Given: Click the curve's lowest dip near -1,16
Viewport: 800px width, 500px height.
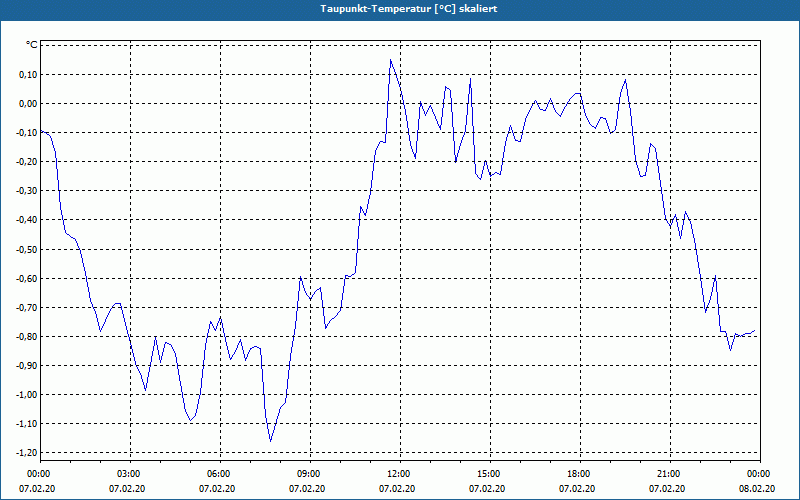Looking at the screenshot, I should [x=270, y=441].
